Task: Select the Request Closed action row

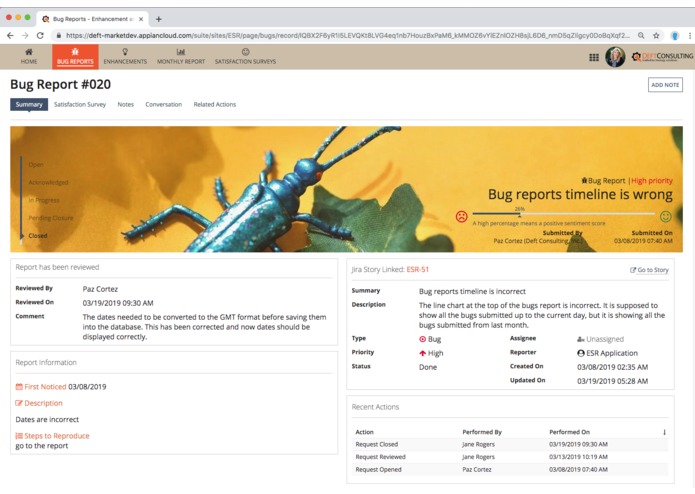Action: (x=510, y=444)
